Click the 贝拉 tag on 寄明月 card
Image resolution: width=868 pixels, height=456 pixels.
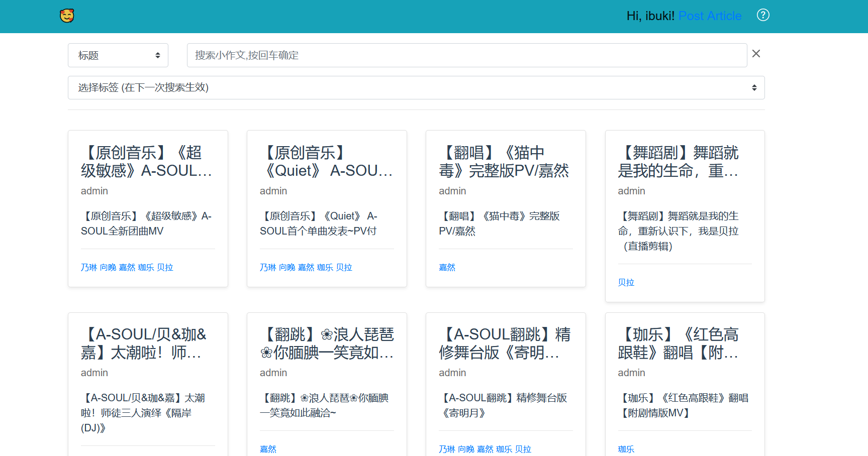click(x=523, y=449)
